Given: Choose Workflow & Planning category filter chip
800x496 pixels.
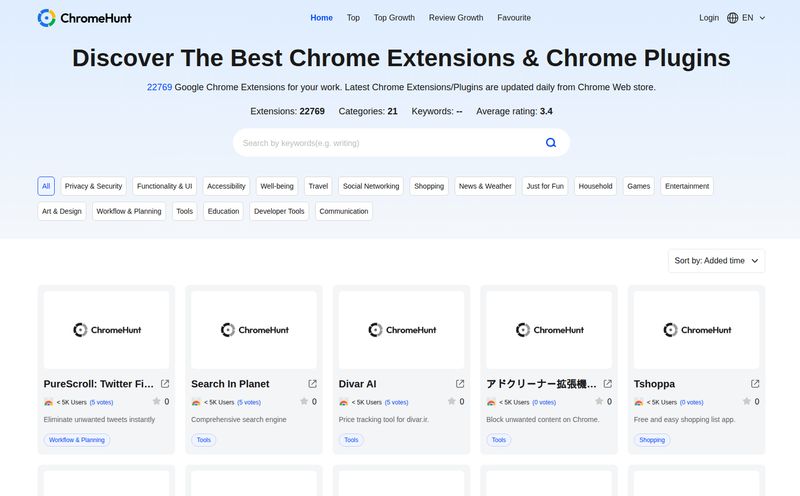Looking at the screenshot, I should [129, 211].
